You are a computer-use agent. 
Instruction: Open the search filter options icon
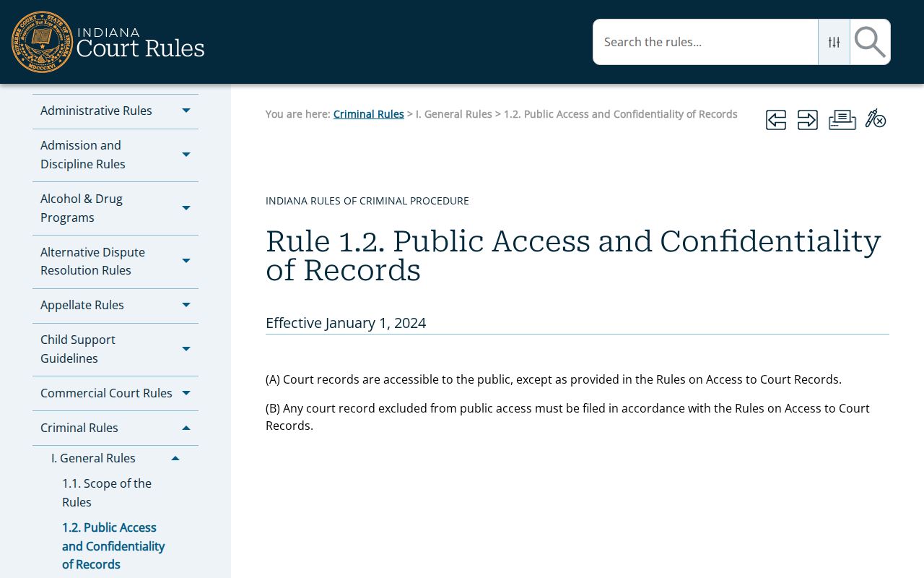coord(834,42)
